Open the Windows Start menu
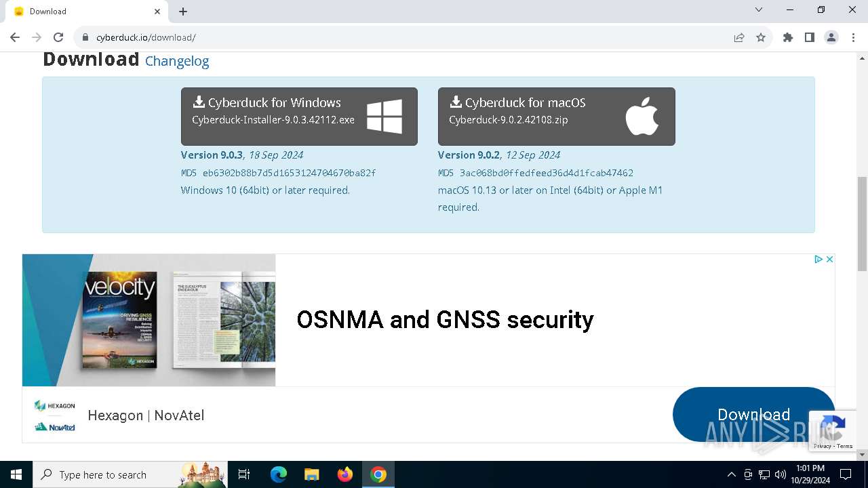Screen dimensions: 868x488 click(x=16, y=474)
